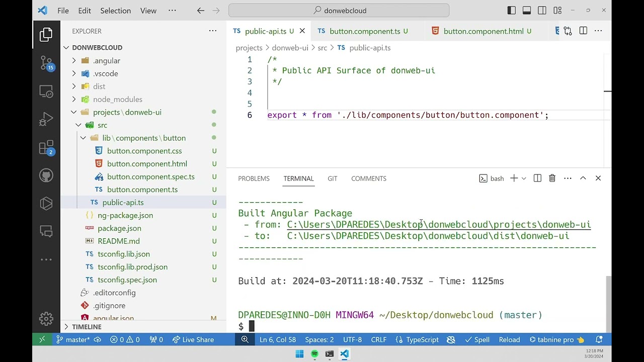Expand the TIMELINE section
The width and height of the screenshot is (644, 362).
143,327
